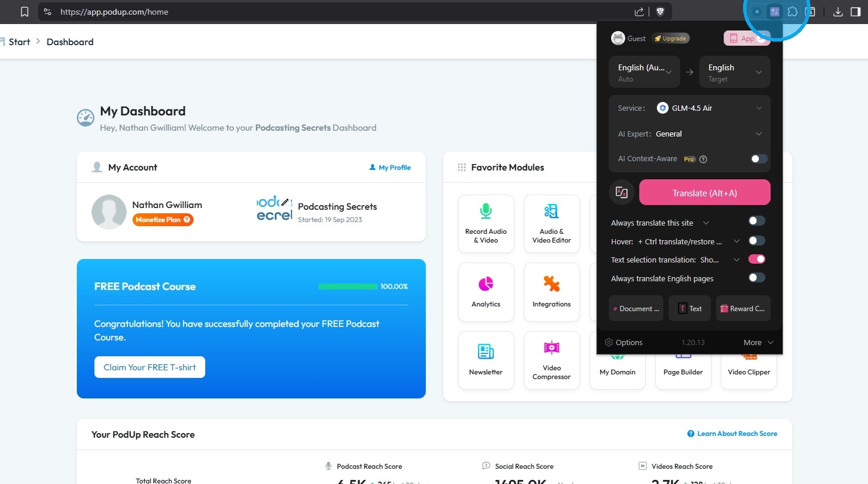Expand the Hover option chevron
The height and width of the screenshot is (484, 868).
[x=737, y=241]
